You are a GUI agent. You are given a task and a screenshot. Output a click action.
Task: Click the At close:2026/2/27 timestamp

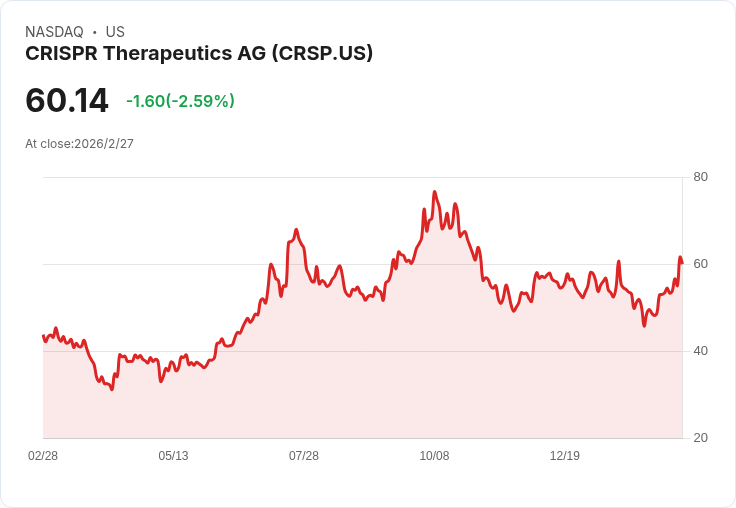[x=79, y=144]
